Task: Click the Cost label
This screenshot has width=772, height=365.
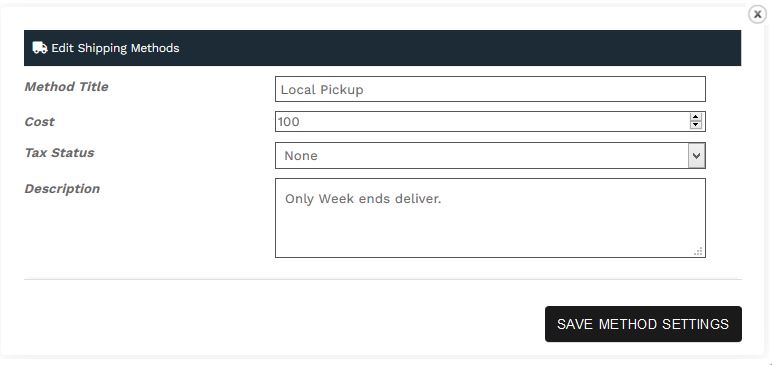Action: click(x=39, y=122)
